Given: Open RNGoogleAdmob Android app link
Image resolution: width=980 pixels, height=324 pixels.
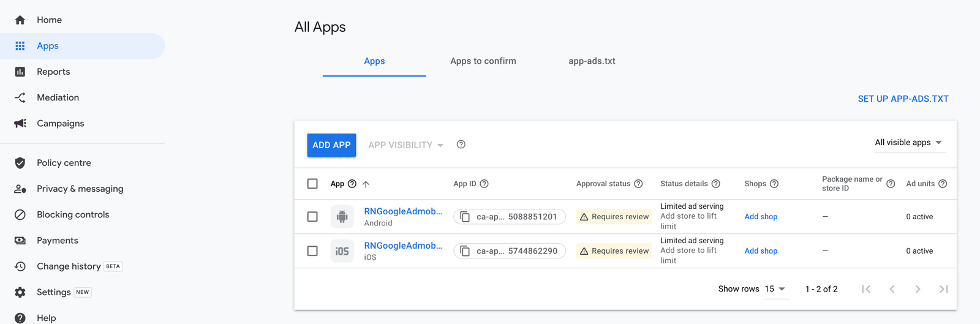Looking at the screenshot, I should (x=403, y=211).
